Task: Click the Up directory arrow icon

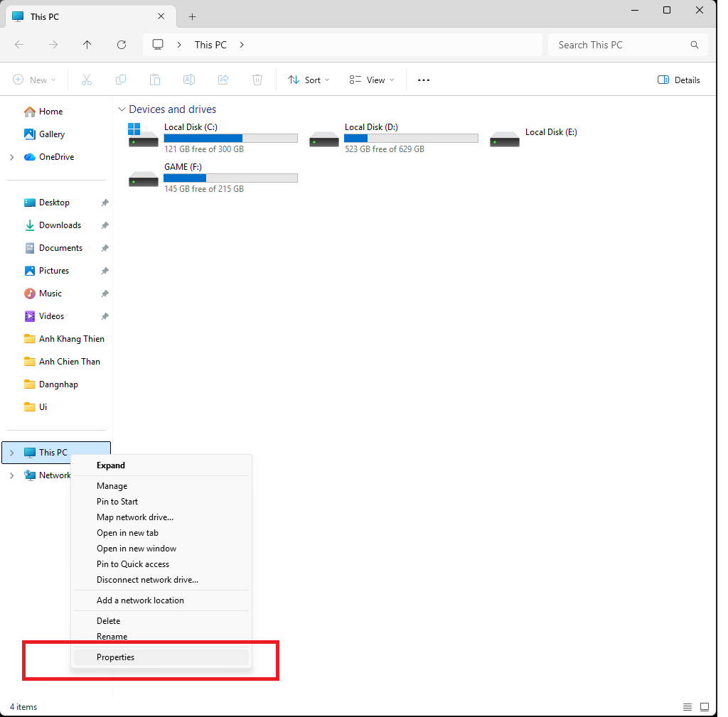Action: click(87, 45)
